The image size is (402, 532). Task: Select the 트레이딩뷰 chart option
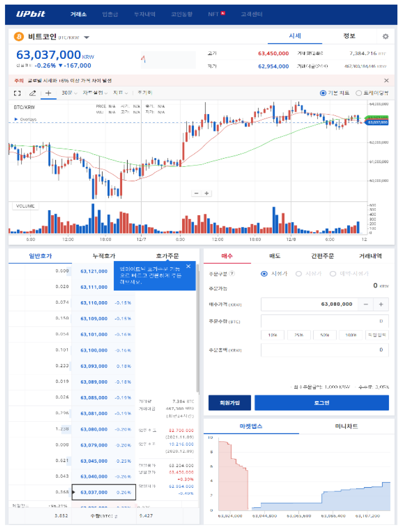[358, 93]
